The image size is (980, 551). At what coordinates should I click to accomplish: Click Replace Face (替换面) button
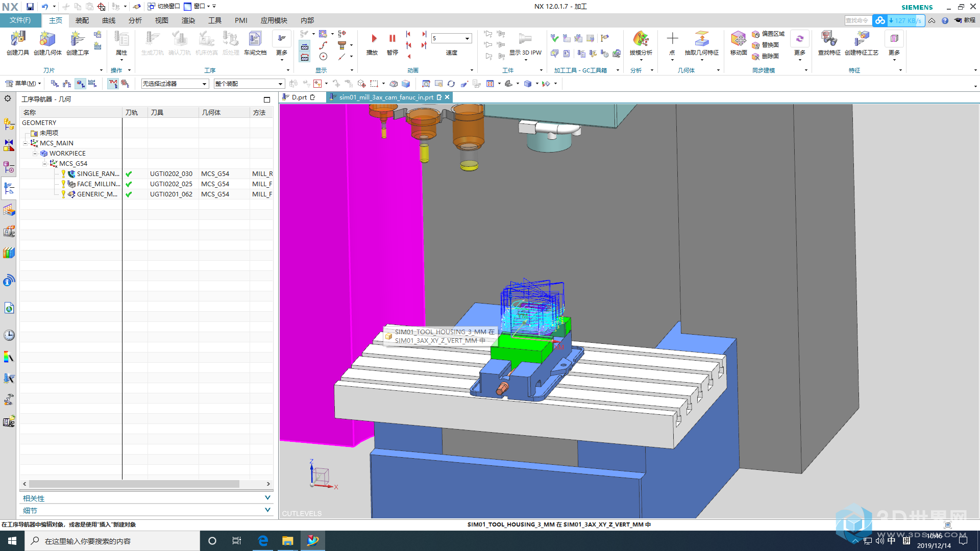tap(765, 45)
